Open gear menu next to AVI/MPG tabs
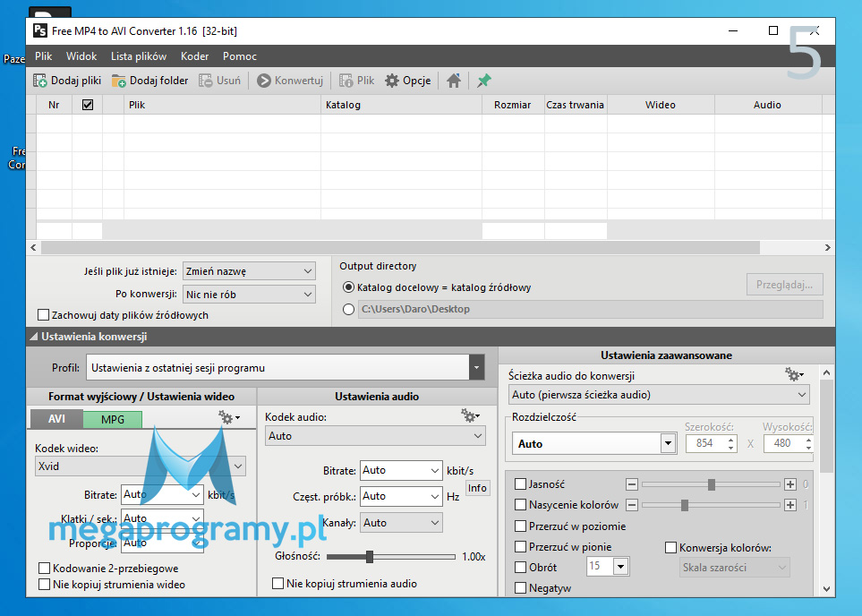Image resolution: width=862 pixels, height=616 pixels. 228,417
